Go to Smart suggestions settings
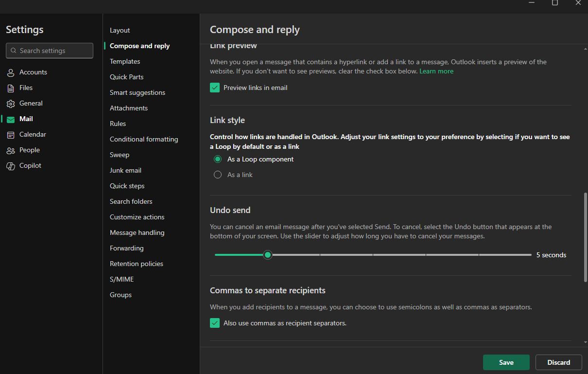This screenshot has width=588, height=374. [138, 92]
